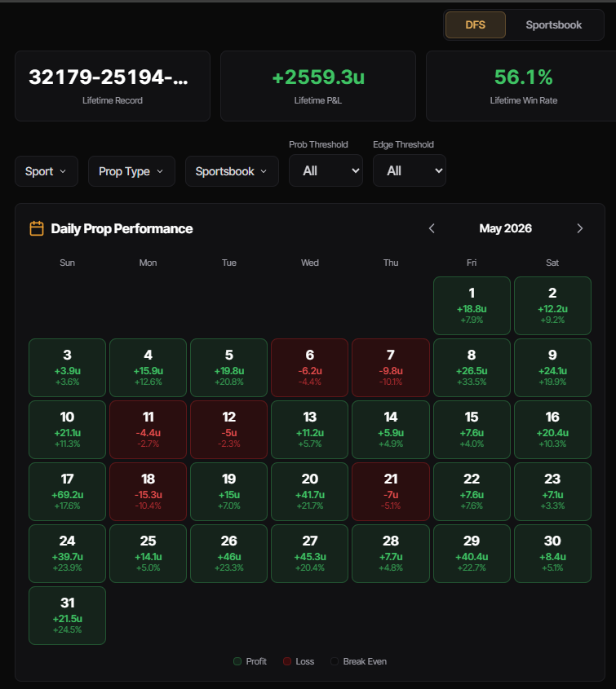Select day 10 showing +21.1u

[x=67, y=430]
